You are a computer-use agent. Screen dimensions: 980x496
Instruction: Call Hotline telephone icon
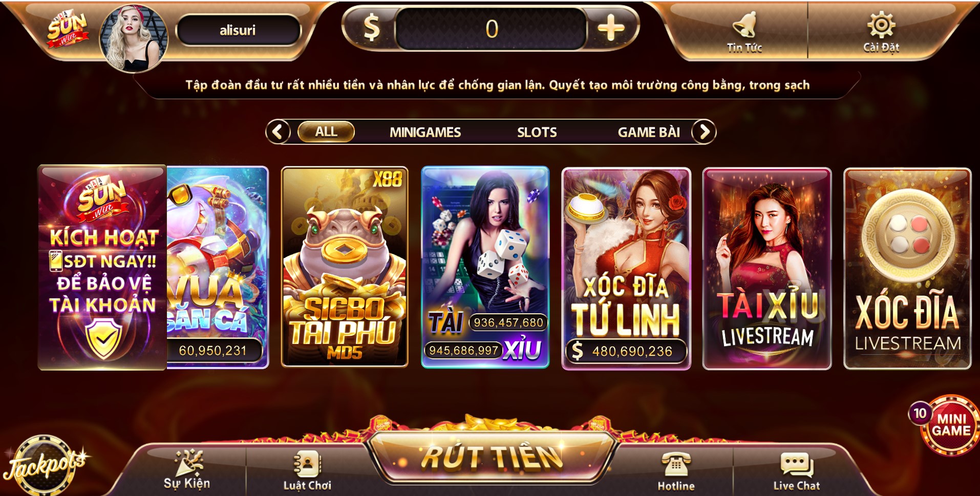676,465
